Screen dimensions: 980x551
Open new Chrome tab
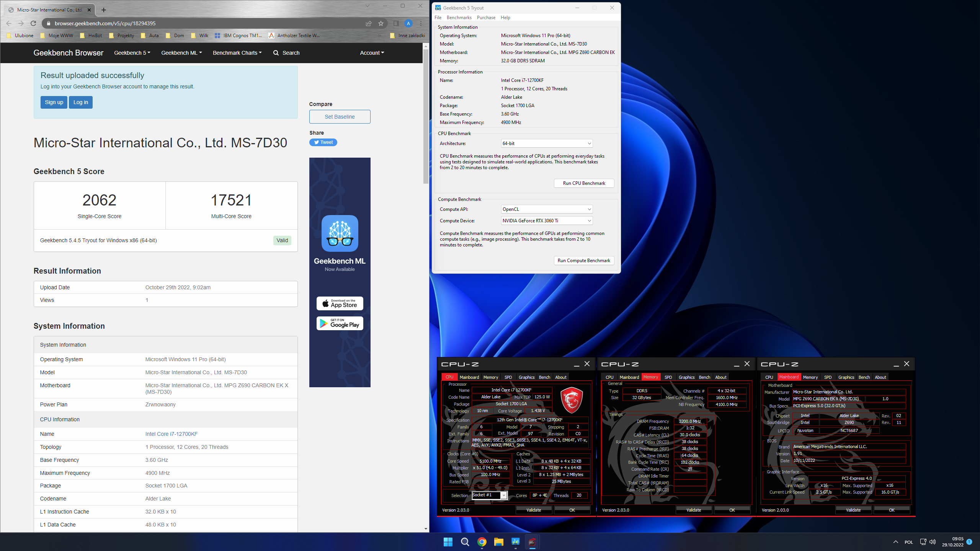pyautogui.click(x=104, y=10)
